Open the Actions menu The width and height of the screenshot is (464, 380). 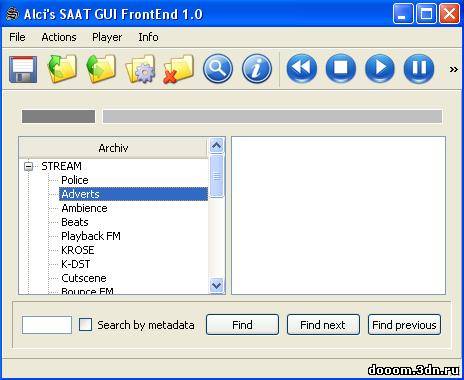click(59, 37)
